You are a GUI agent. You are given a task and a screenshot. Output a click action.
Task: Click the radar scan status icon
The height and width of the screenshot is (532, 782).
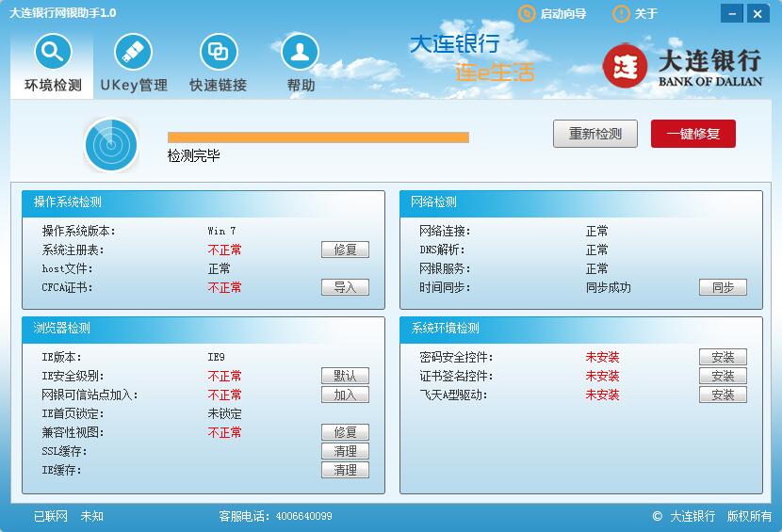pos(111,145)
